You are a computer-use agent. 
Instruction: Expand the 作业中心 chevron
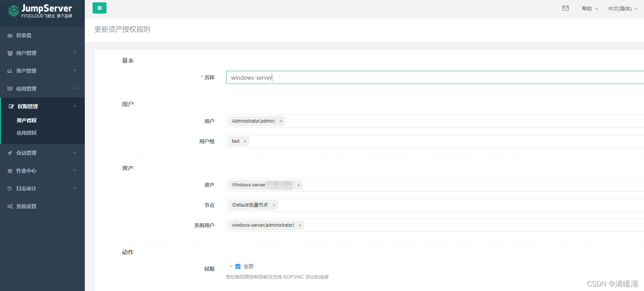coord(75,170)
